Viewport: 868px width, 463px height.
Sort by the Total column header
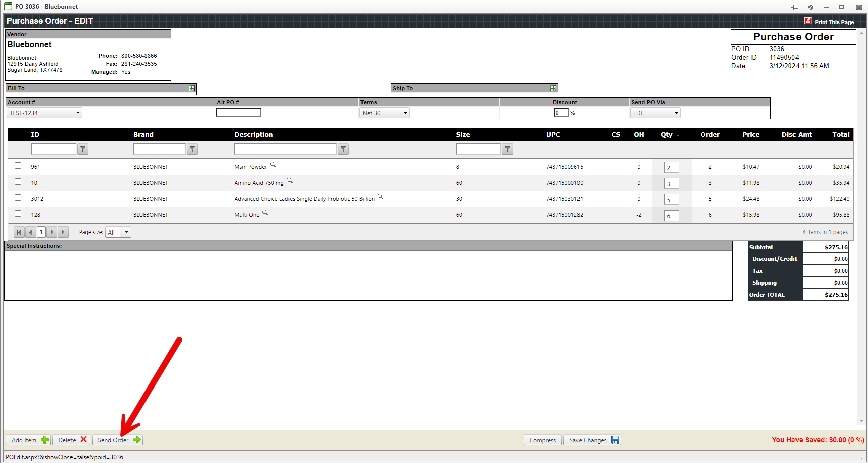coord(841,135)
